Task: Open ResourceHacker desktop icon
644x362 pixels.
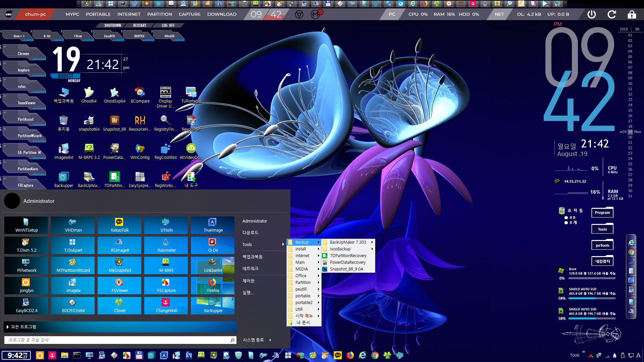Action: (x=140, y=123)
